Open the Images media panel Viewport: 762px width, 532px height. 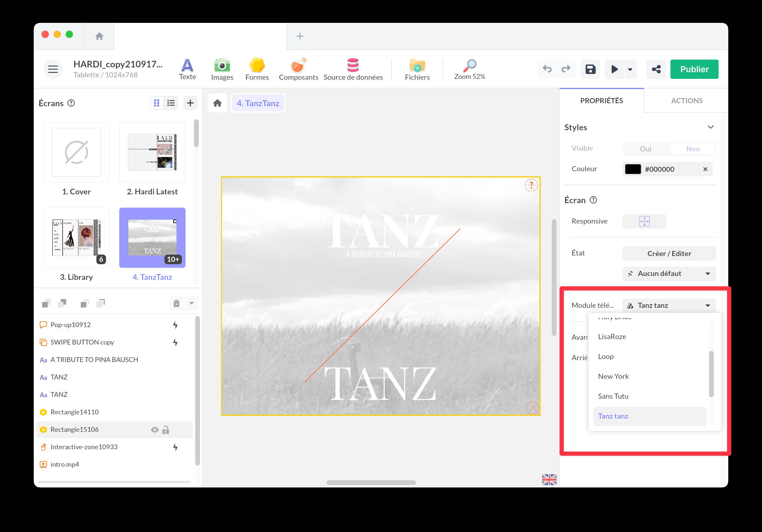(x=222, y=69)
